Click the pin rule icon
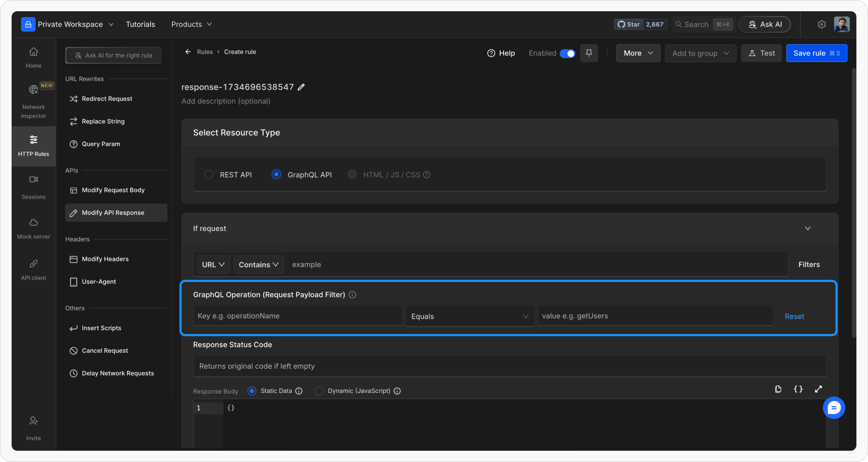Image resolution: width=868 pixels, height=462 pixels. [x=589, y=53]
